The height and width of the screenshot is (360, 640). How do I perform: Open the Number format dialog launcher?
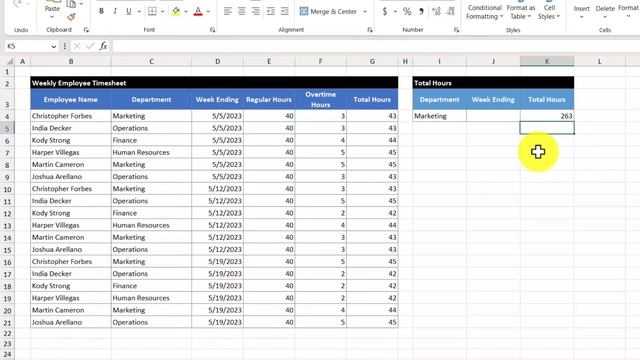(456, 30)
